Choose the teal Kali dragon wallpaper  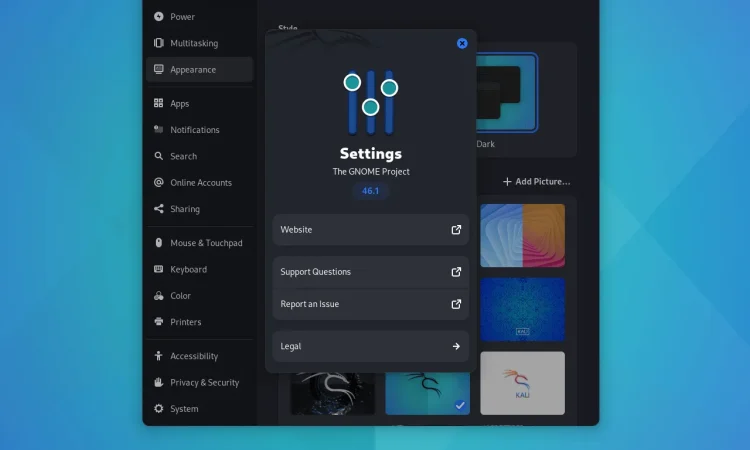point(428,393)
